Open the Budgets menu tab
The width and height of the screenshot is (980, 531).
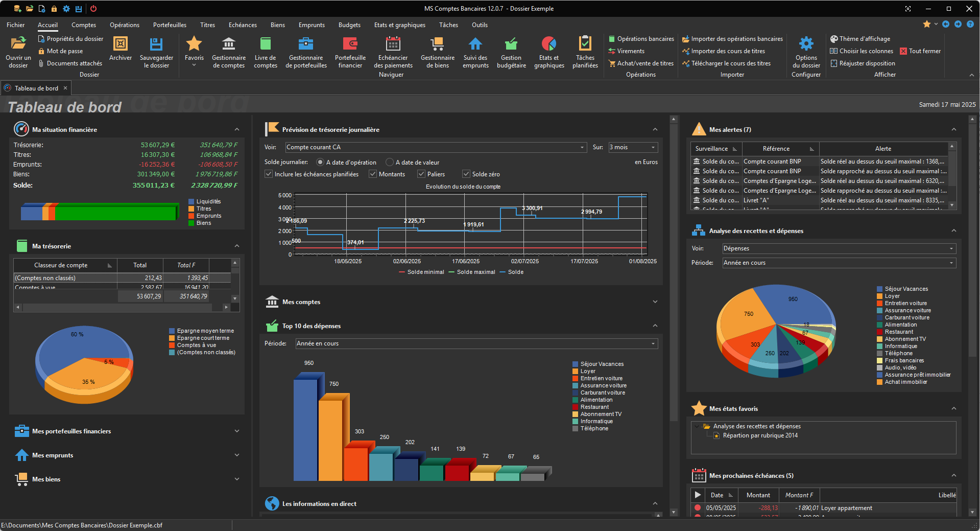[349, 25]
